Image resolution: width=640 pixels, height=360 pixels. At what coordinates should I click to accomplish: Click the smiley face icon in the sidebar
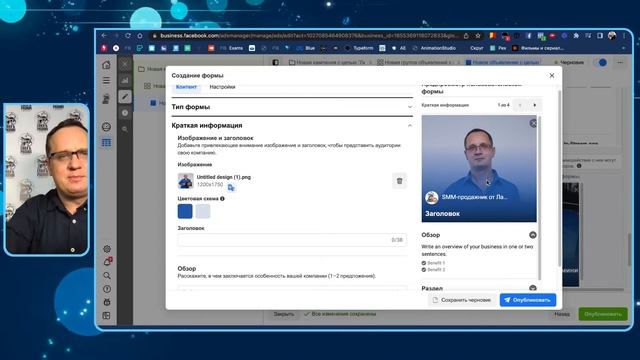(x=106, y=127)
